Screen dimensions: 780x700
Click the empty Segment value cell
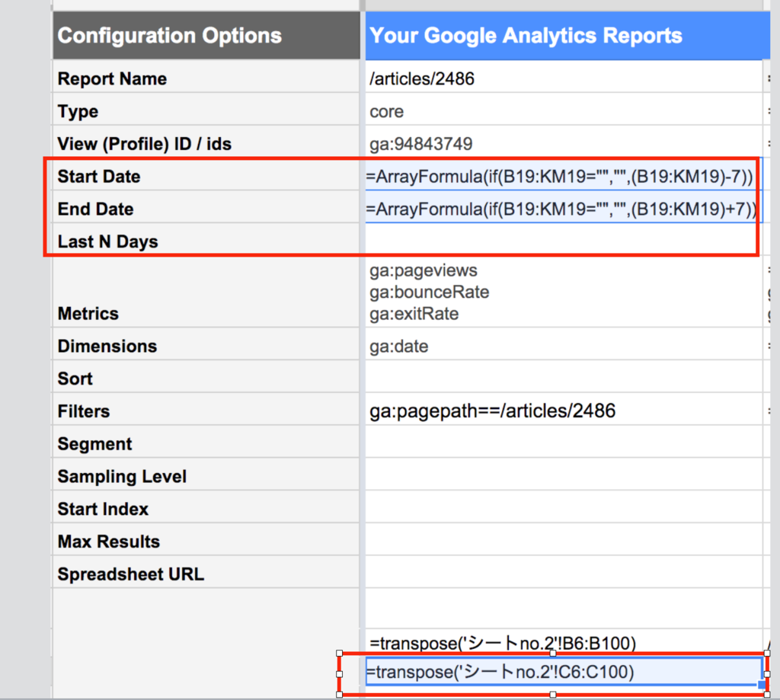564,443
